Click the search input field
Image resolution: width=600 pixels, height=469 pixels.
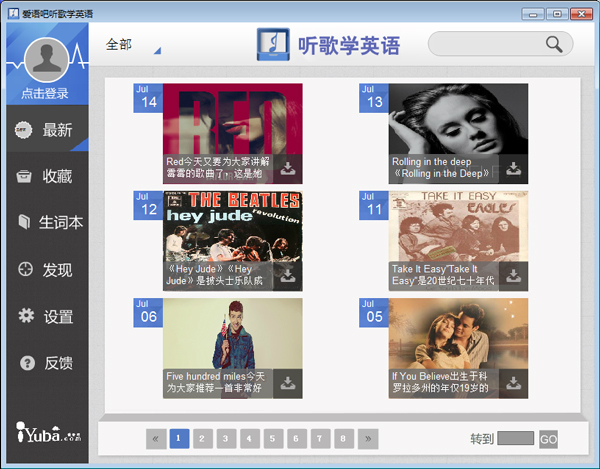click(x=501, y=44)
